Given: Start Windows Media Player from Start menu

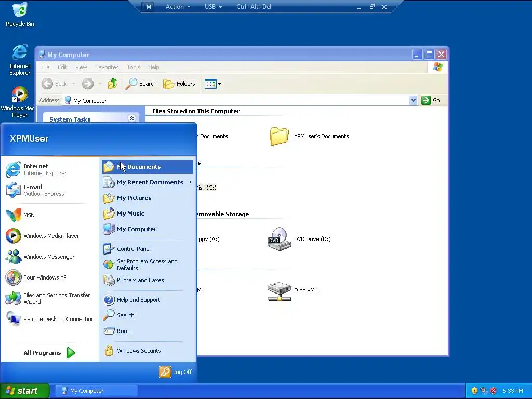Looking at the screenshot, I should click(x=49, y=236).
